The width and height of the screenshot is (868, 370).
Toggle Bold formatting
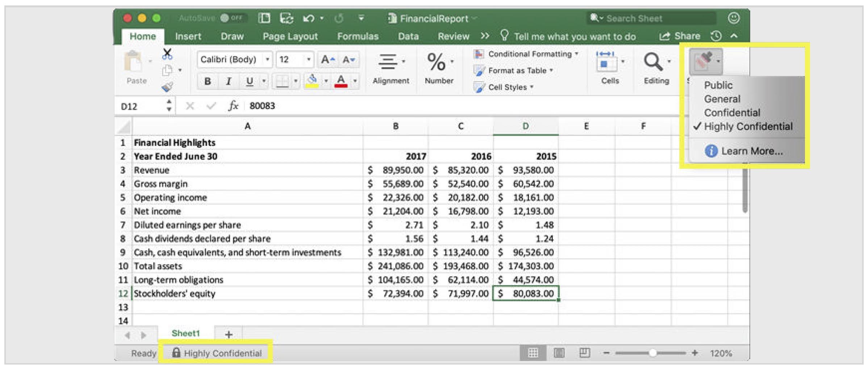point(208,81)
